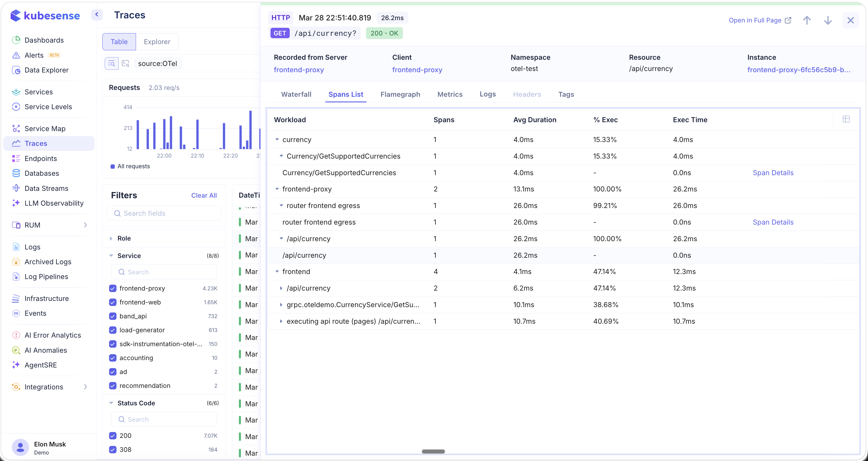Go to next trace with down arrow

coord(827,20)
